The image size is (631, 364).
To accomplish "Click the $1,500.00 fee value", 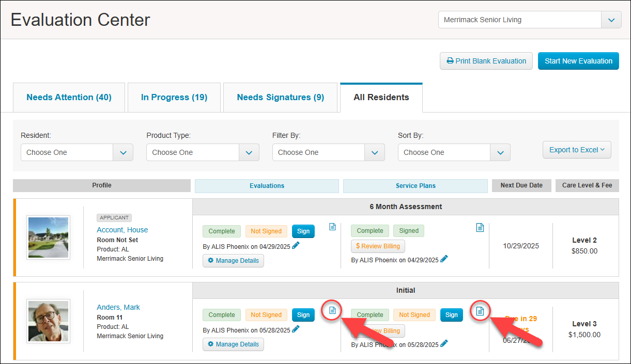I will point(584,335).
